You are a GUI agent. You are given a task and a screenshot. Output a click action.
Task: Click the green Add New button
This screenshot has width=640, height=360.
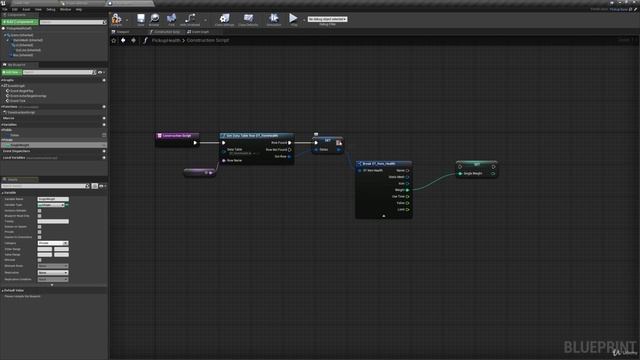click(11, 72)
